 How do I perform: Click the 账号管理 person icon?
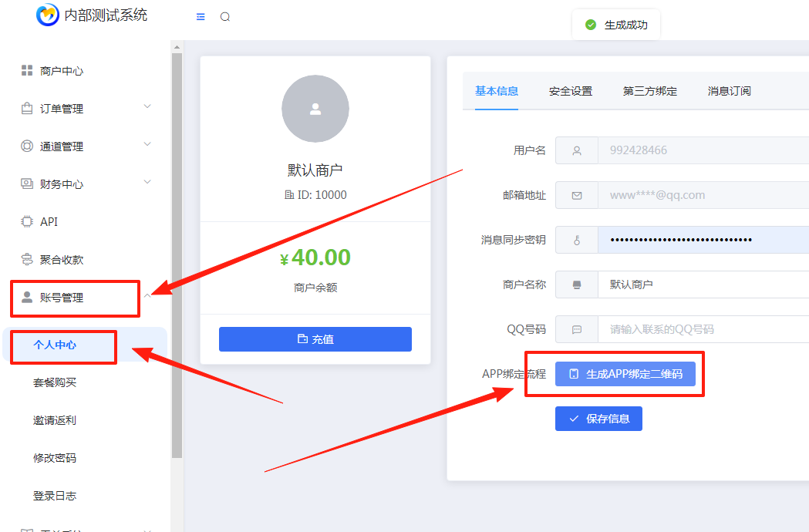coord(27,297)
